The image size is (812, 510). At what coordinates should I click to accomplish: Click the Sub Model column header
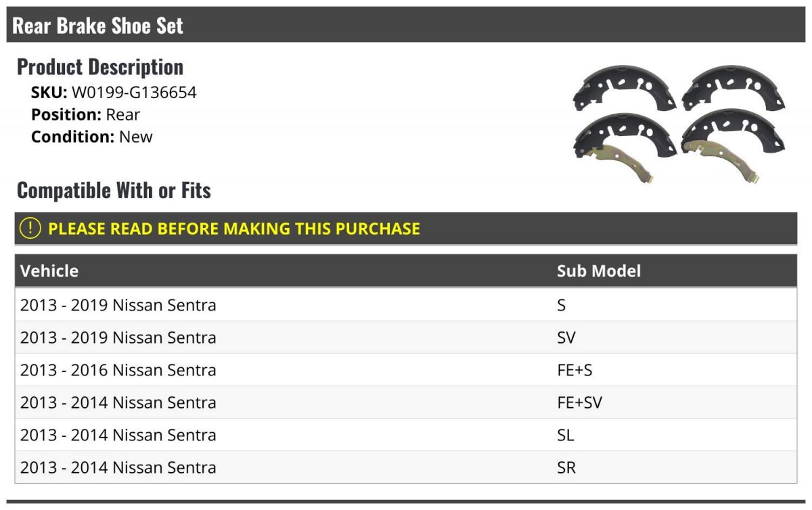[598, 271]
